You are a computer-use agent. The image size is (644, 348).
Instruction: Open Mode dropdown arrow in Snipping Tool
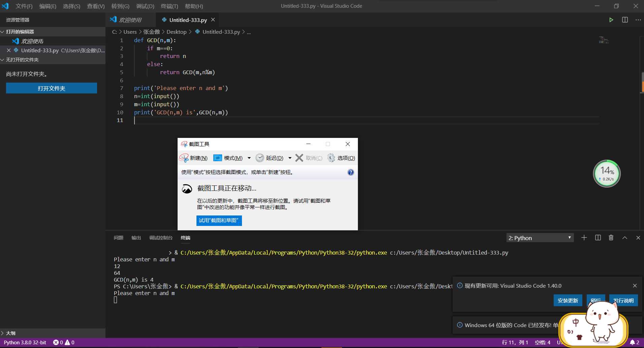249,158
